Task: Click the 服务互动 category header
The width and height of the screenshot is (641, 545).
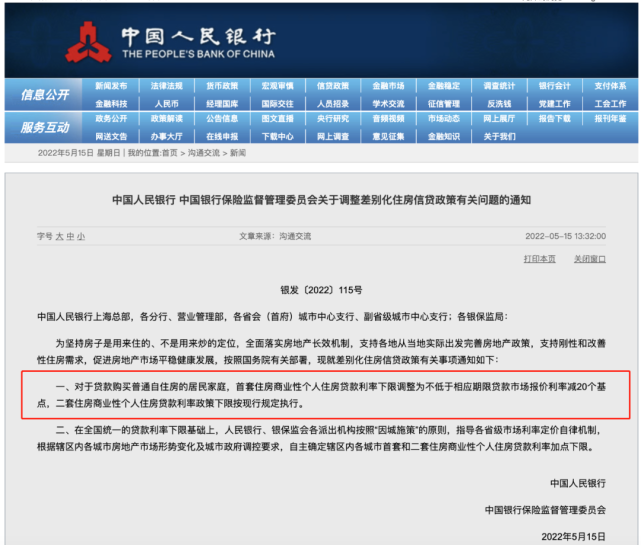Action: pos(45,128)
